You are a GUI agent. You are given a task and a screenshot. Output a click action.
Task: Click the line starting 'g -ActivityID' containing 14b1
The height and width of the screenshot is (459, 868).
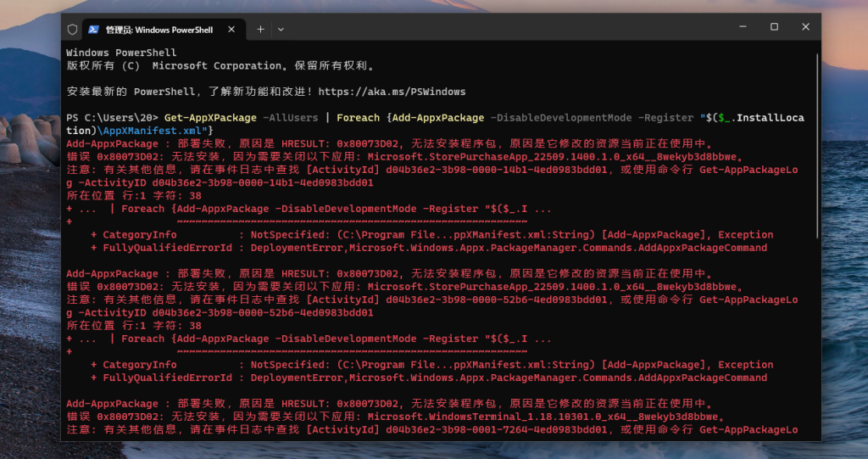pyautogui.click(x=220, y=183)
